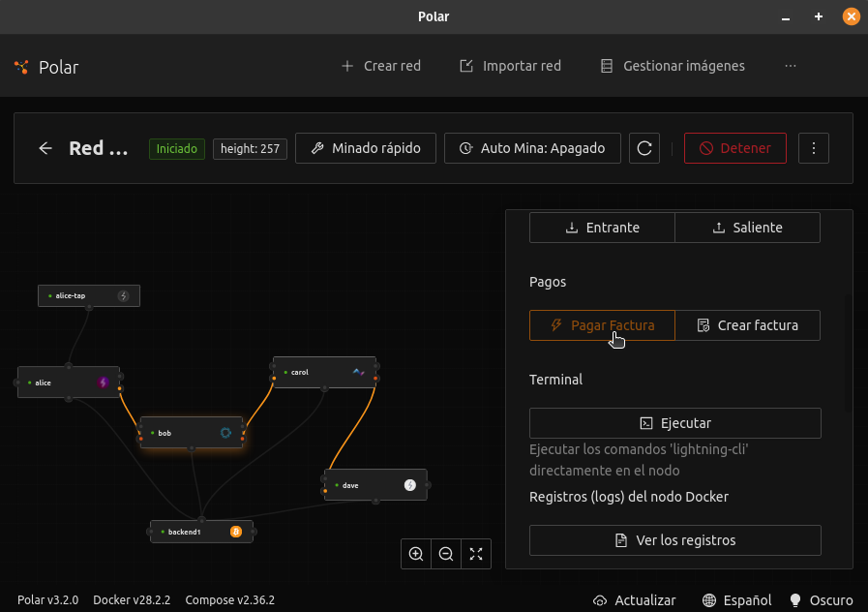Select the alice lightning node
868x612 pixels.
point(68,382)
